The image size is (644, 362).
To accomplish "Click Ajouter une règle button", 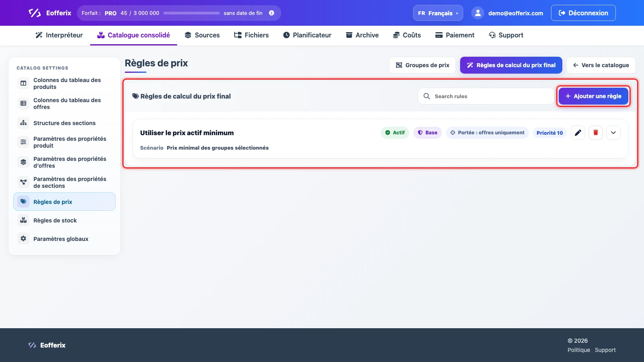I will tap(593, 96).
